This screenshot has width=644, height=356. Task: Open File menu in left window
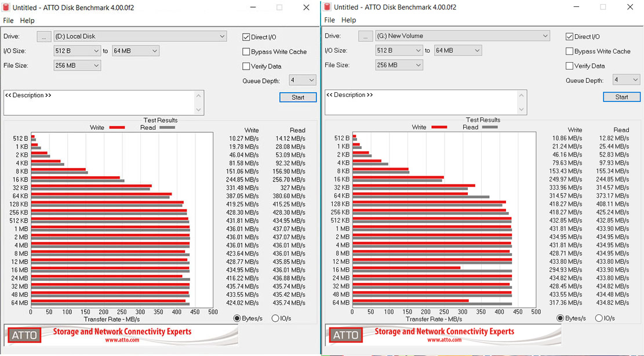tap(8, 20)
